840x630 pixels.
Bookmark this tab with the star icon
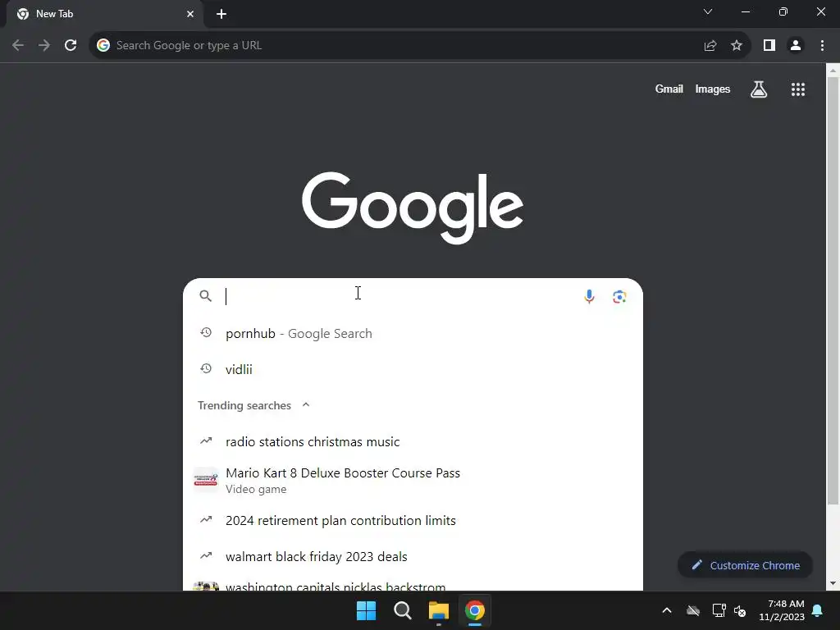tap(737, 46)
